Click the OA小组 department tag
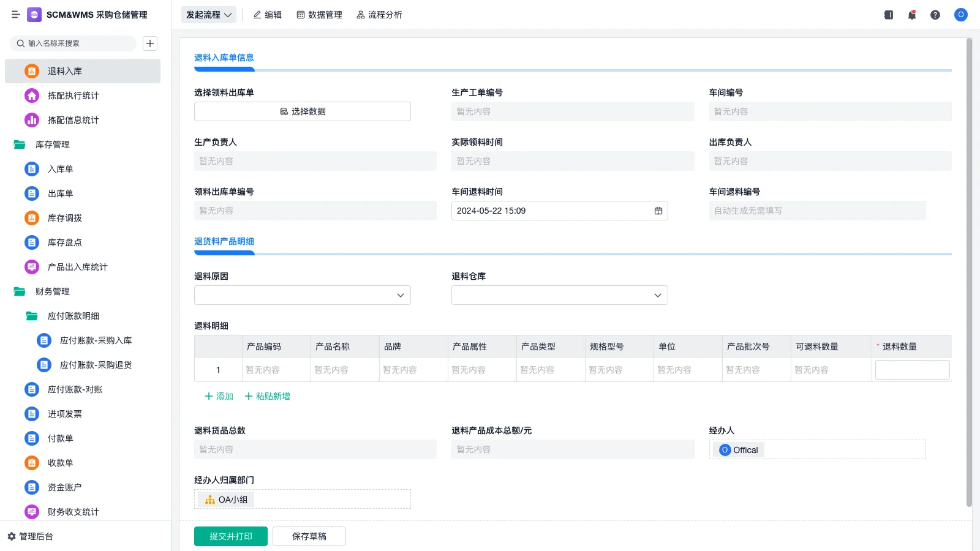The height and width of the screenshot is (551, 980). click(226, 500)
